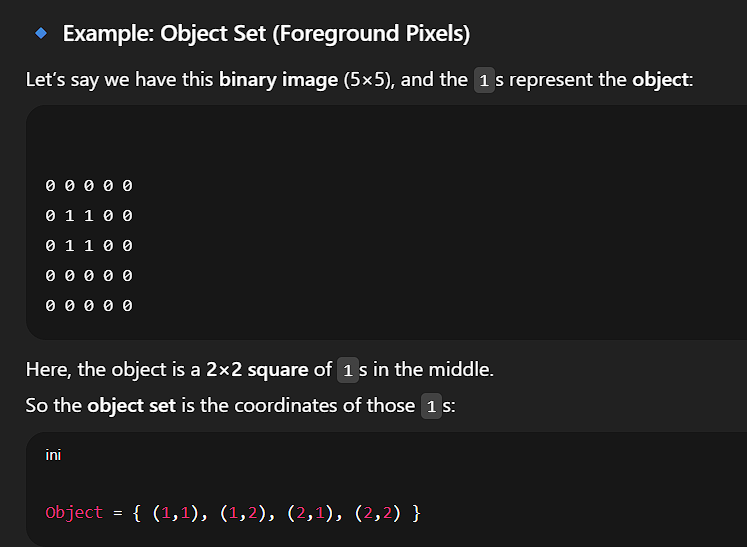Click the inline code "1" before "s in the middle"
The height and width of the screenshot is (547, 747).
pos(347,371)
